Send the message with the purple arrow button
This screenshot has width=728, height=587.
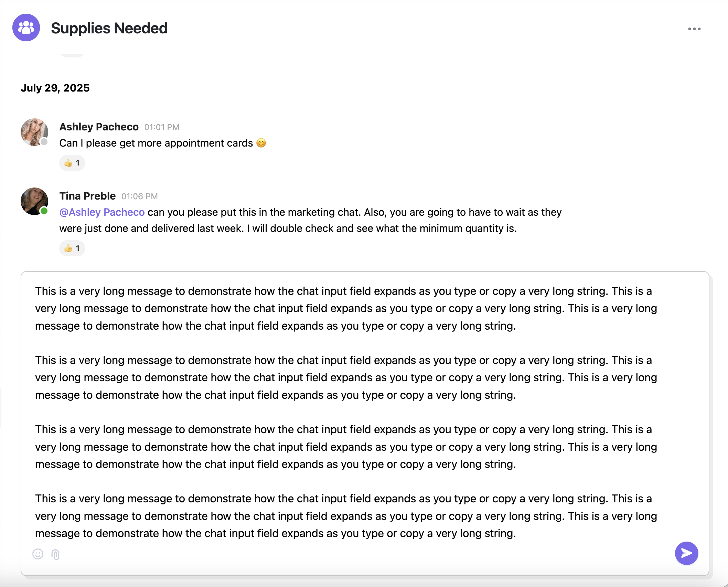click(686, 553)
